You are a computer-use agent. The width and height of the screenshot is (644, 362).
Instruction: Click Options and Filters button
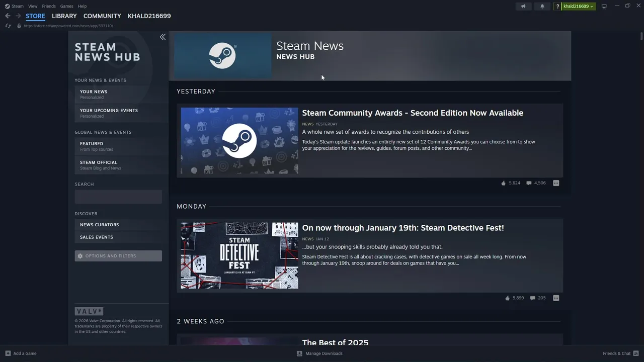[118, 256]
